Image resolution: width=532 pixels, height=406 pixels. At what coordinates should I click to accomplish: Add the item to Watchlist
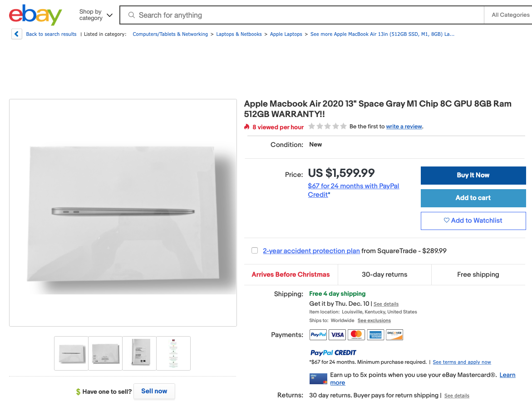(473, 220)
